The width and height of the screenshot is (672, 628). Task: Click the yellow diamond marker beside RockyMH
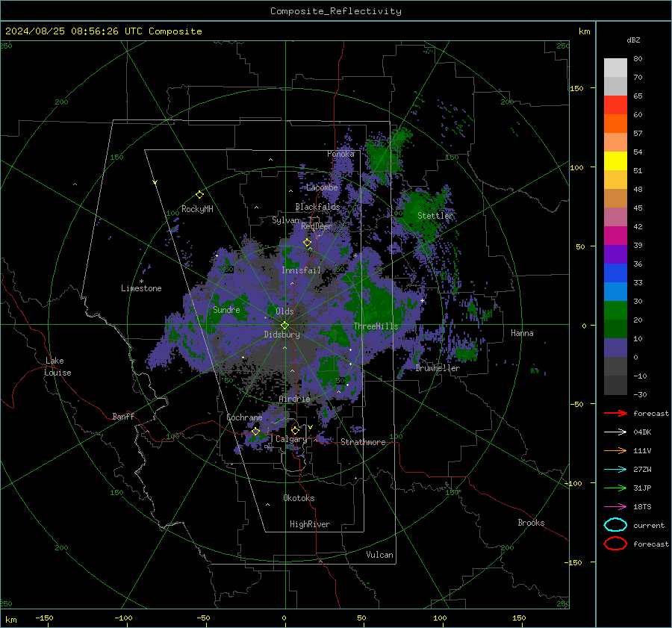tap(199, 195)
